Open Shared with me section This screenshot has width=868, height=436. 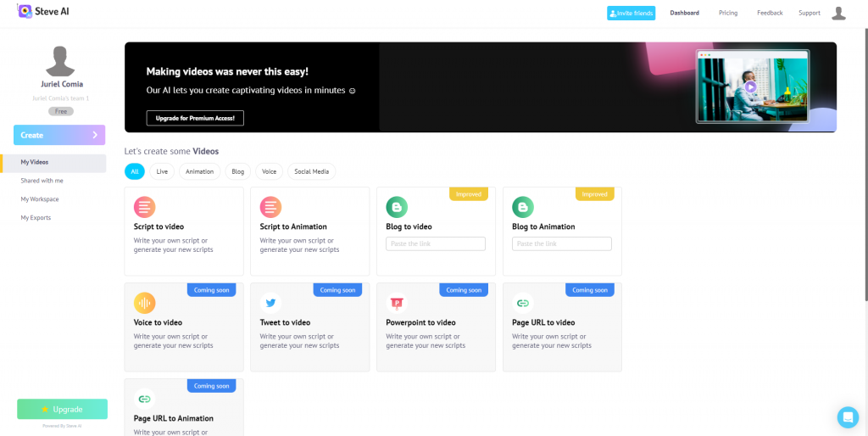click(x=42, y=181)
